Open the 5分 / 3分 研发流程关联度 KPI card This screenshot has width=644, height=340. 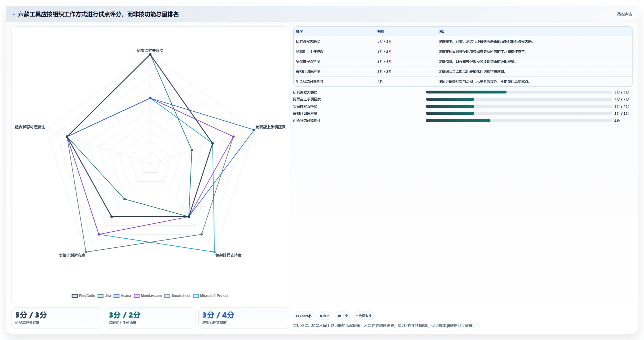tap(57, 318)
